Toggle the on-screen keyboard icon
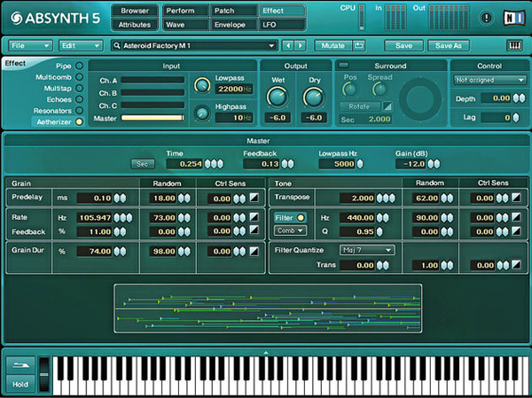Screen dimensions: 532x398 click(x=513, y=45)
